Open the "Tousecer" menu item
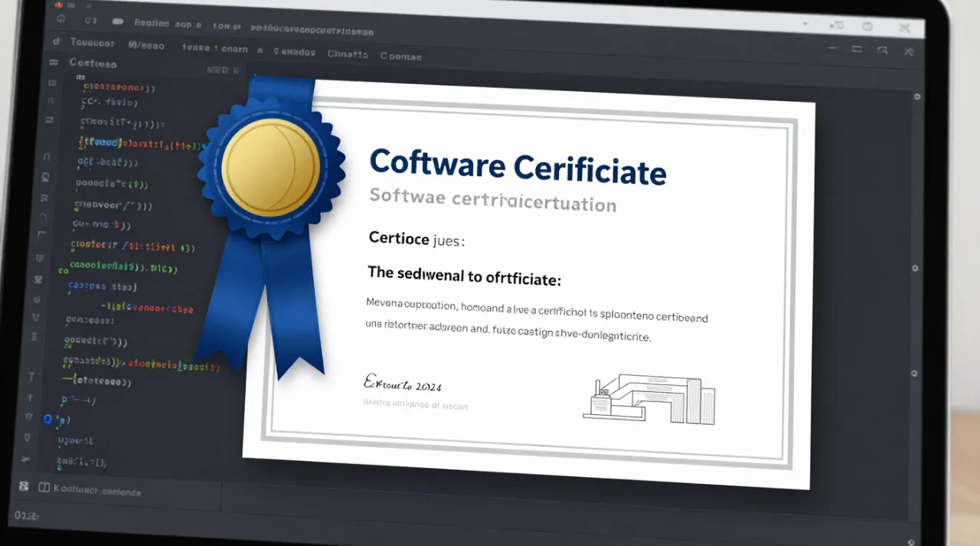This screenshot has width=980, height=546. [x=92, y=44]
